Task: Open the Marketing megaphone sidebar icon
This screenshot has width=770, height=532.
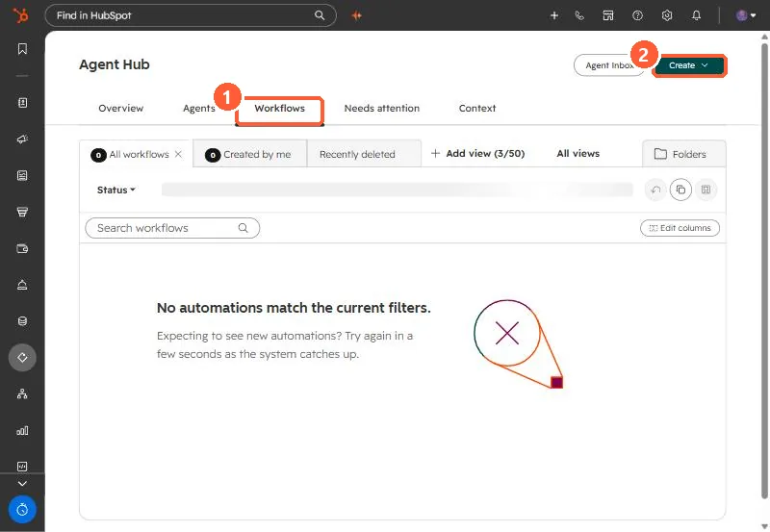Action: (x=22, y=139)
